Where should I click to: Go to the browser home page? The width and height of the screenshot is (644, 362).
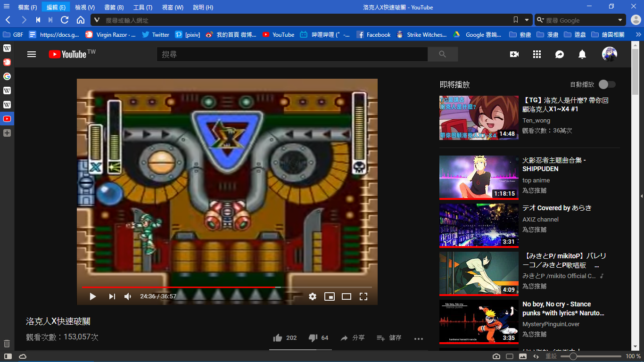coord(81,20)
